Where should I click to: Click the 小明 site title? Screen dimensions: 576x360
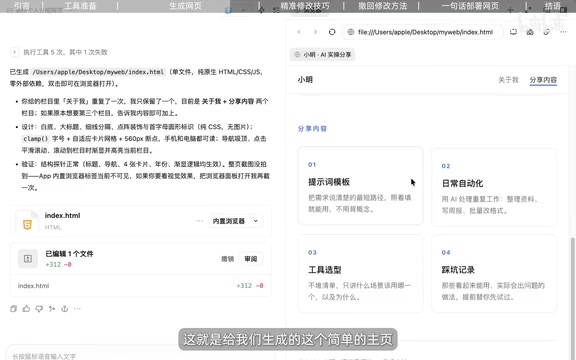click(305, 80)
